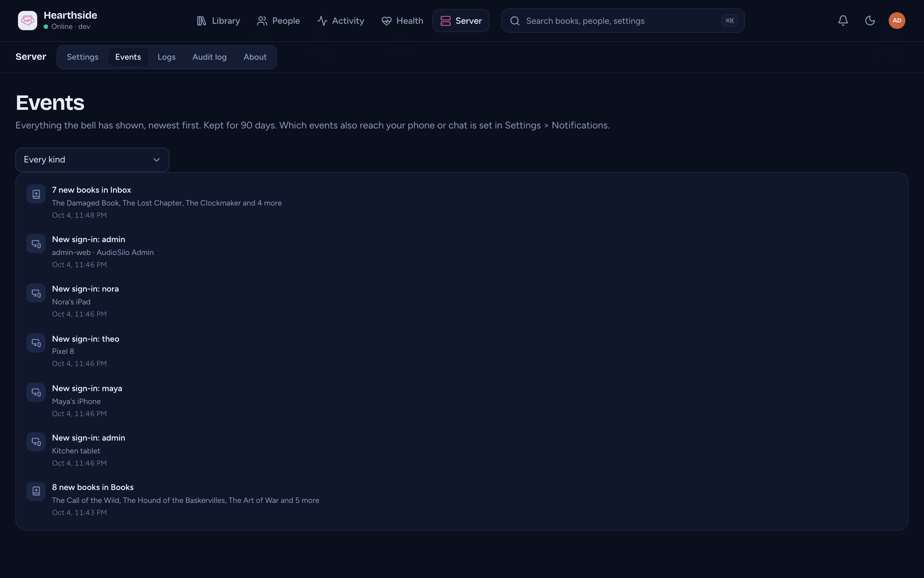This screenshot has height=578, width=924.
Task: Click the ⌘K shortcut badge
Action: click(730, 21)
